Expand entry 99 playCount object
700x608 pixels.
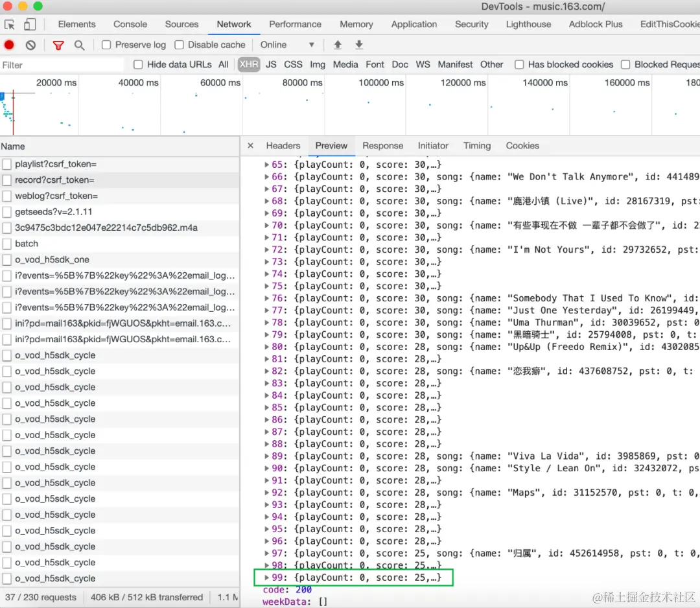(x=266, y=578)
